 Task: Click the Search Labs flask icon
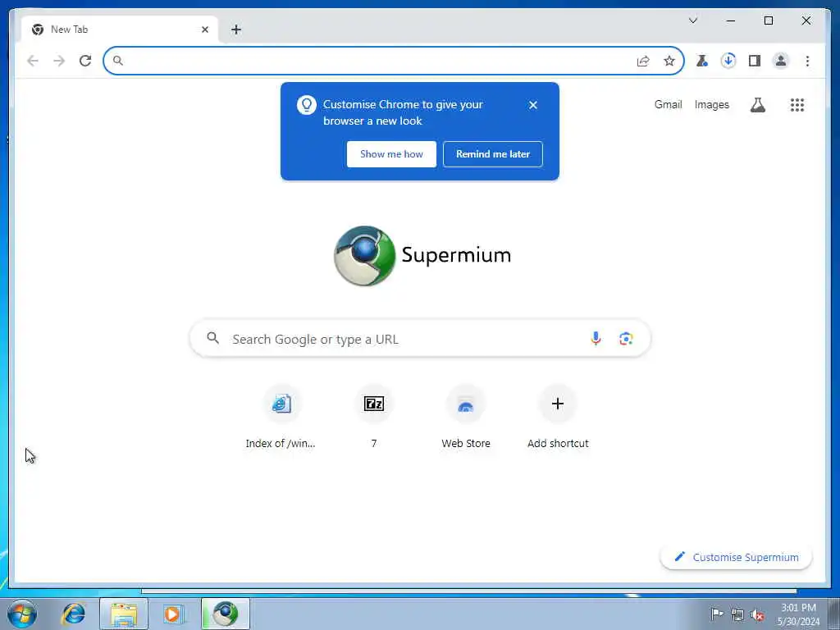(757, 105)
